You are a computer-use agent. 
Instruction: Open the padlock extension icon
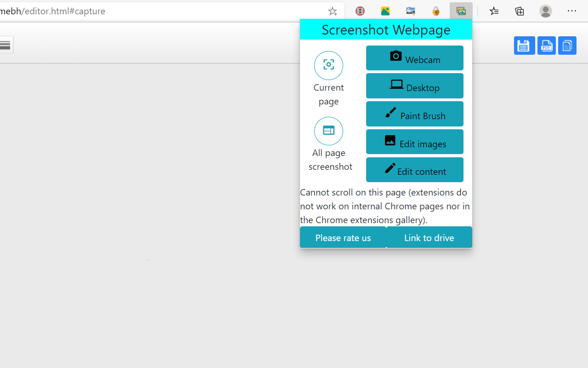[436, 11]
